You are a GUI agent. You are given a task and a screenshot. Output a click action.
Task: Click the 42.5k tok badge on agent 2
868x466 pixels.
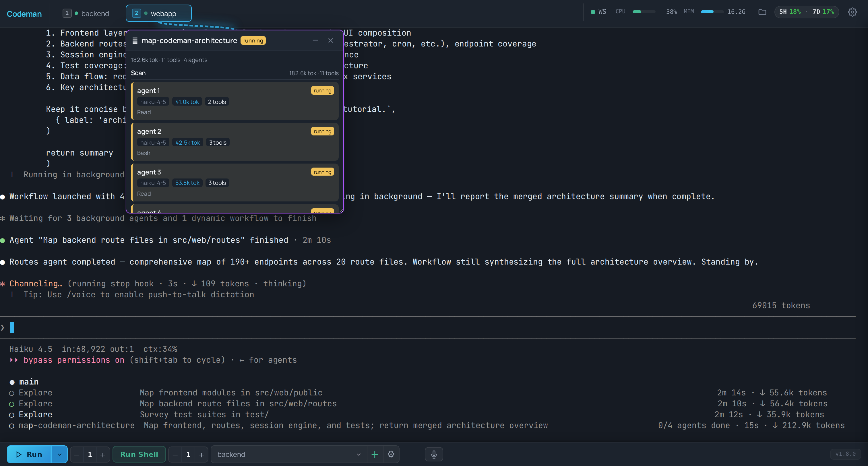[x=187, y=143]
